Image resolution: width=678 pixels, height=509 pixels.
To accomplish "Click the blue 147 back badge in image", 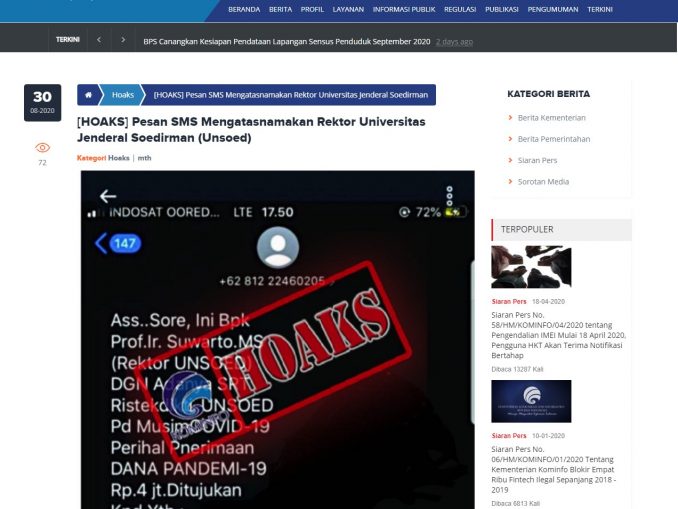I will (x=118, y=243).
